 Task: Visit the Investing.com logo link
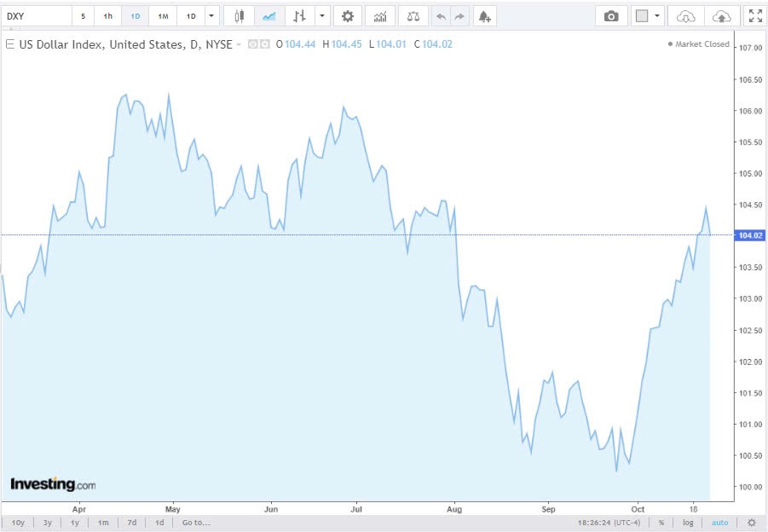tap(51, 483)
